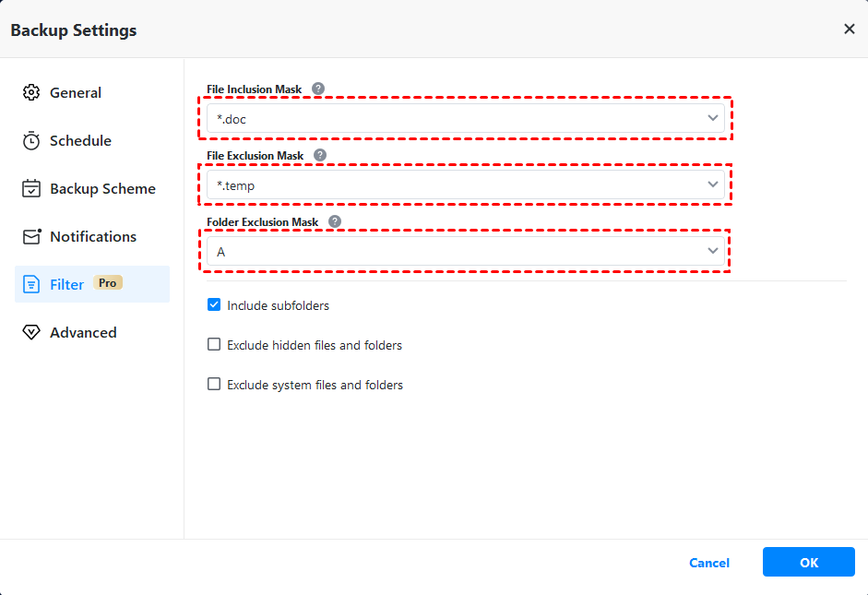Click the Advanced diamond icon
868x595 pixels.
tap(31, 332)
